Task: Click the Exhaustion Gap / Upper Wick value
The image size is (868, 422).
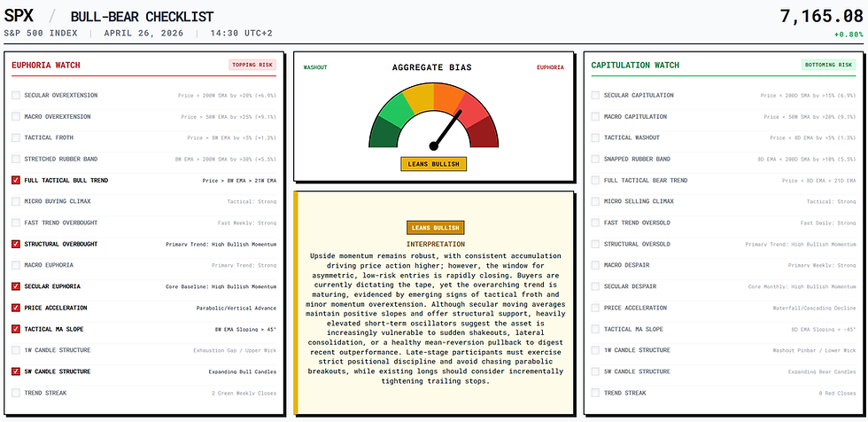Action: 235,350
